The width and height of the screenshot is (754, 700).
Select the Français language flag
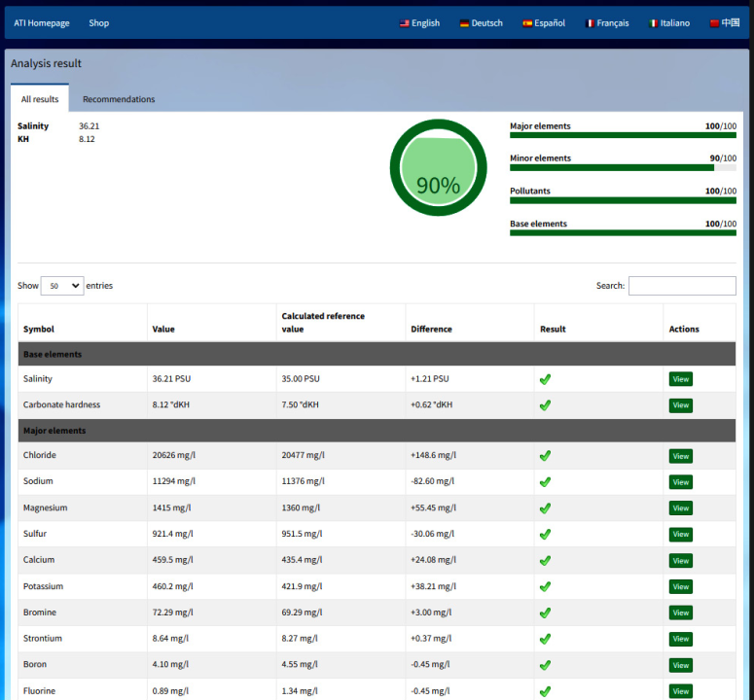(590, 23)
